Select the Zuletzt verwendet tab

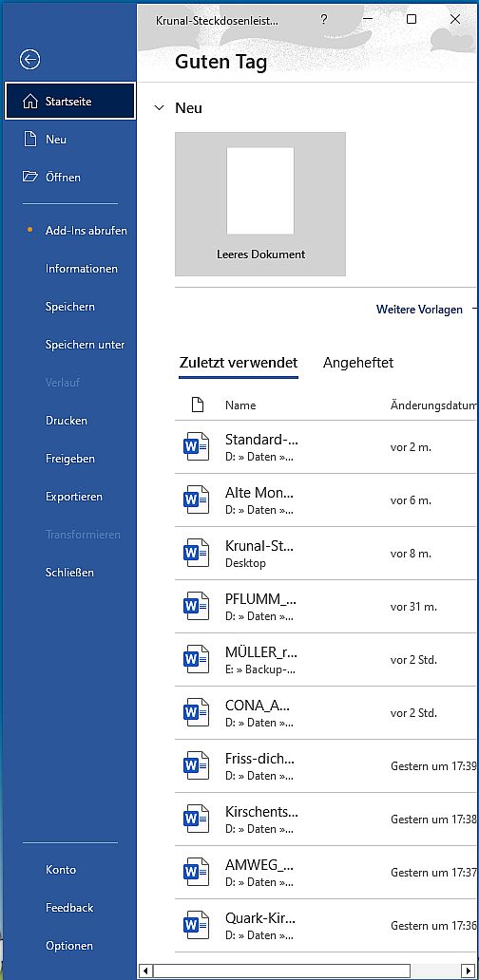pyautogui.click(x=239, y=363)
